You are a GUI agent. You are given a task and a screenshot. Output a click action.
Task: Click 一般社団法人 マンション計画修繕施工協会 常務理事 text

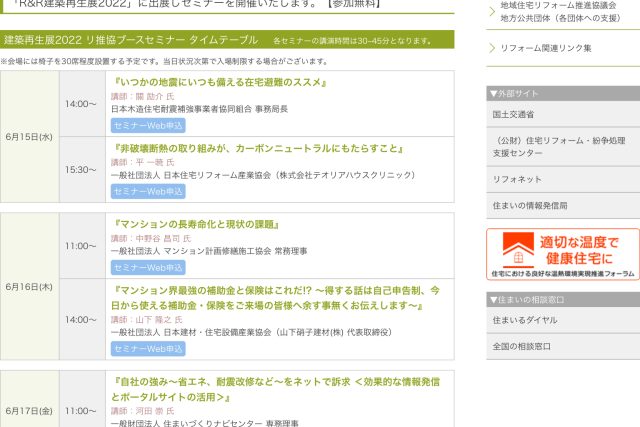point(209,251)
